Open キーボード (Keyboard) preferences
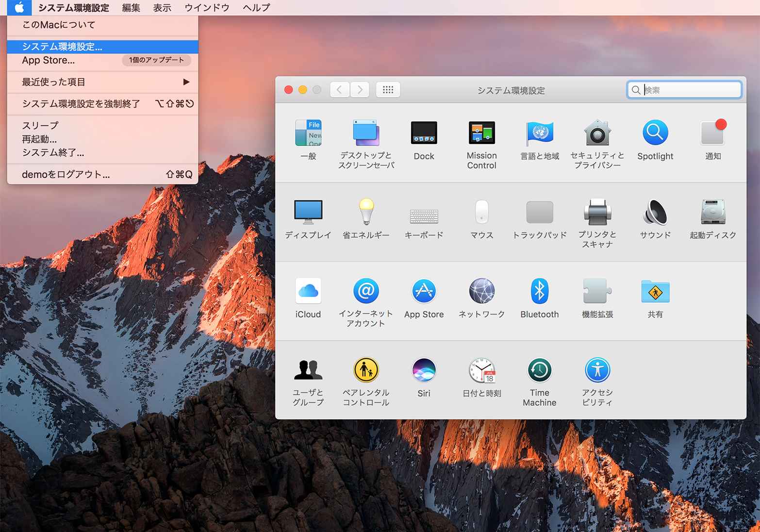This screenshot has width=760, height=532. coord(424,216)
